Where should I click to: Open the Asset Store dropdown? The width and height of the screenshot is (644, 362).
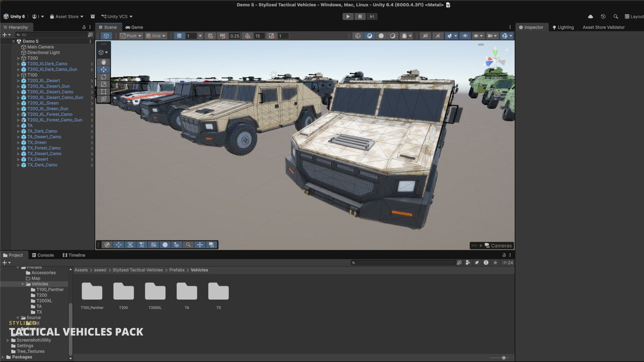click(x=67, y=17)
